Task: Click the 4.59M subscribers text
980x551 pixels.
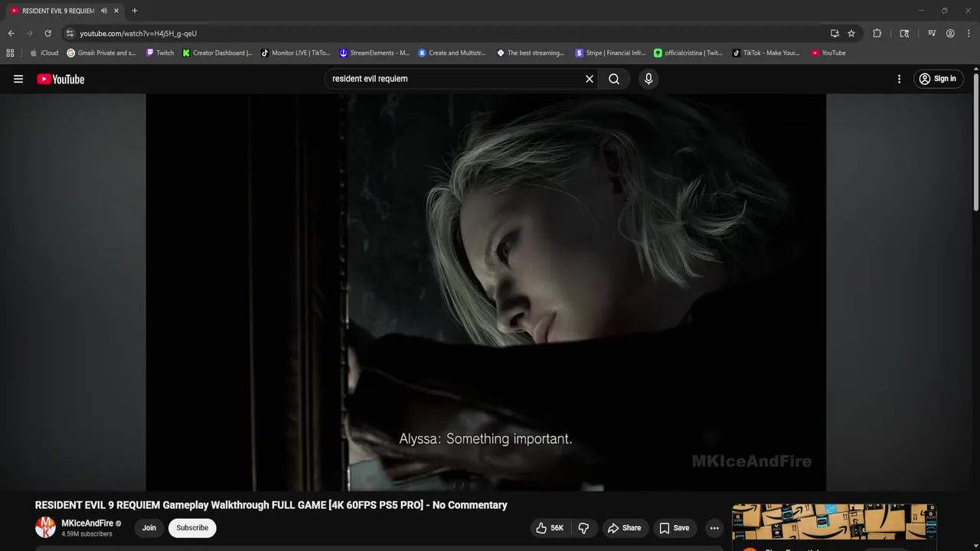Action: [x=87, y=534]
